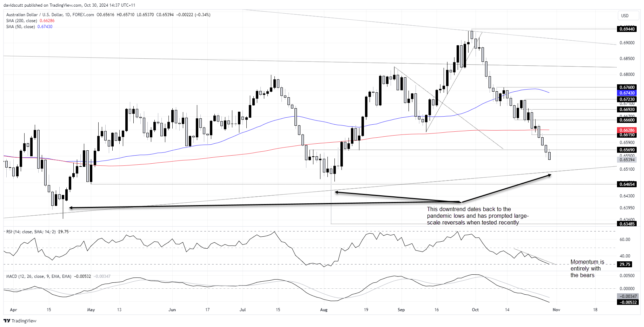The height and width of the screenshot is (327, 644).
Task: Click the Jul label on time axis
Action: pyautogui.click(x=243, y=310)
